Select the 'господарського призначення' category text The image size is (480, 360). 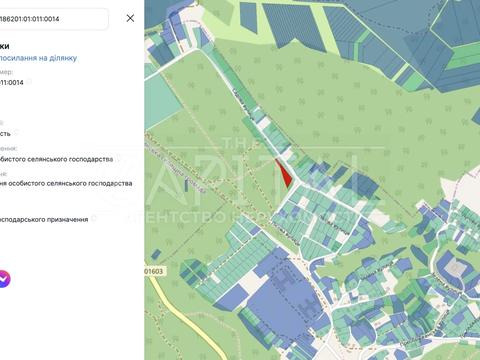coord(44,220)
